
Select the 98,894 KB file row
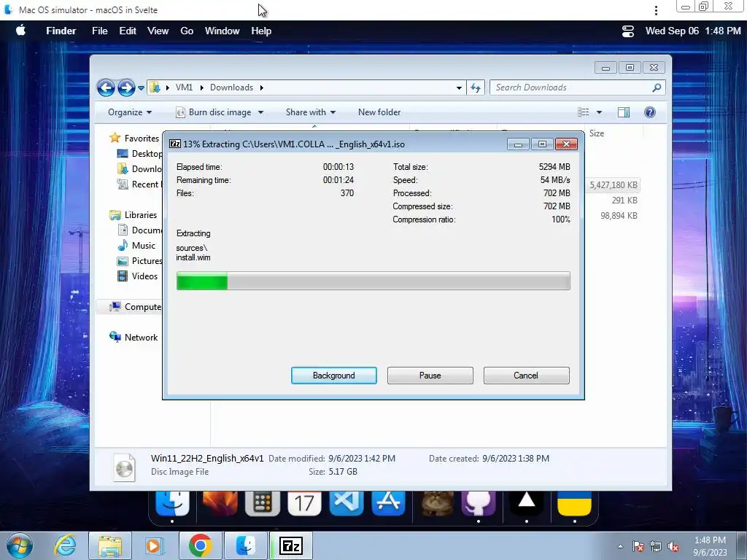(x=619, y=216)
